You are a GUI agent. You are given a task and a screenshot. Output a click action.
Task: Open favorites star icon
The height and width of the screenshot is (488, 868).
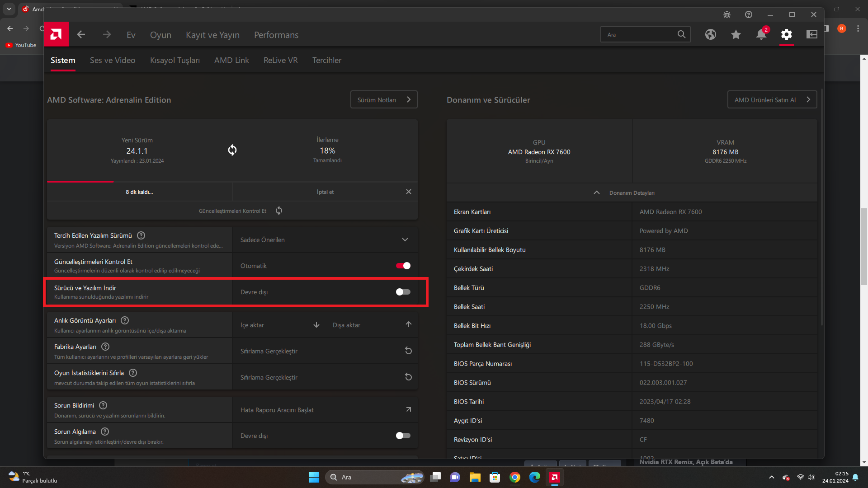pyautogui.click(x=736, y=34)
